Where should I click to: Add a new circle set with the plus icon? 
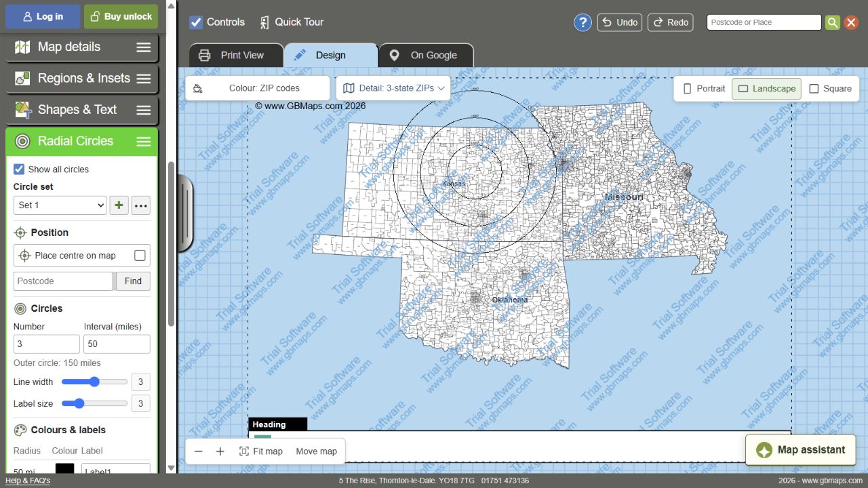tap(119, 205)
